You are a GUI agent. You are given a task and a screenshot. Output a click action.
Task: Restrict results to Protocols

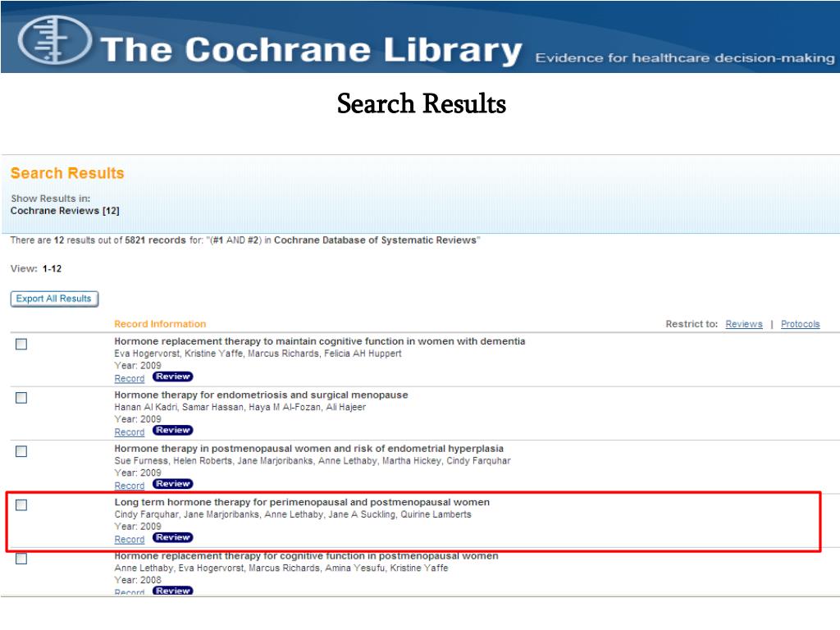coord(800,324)
